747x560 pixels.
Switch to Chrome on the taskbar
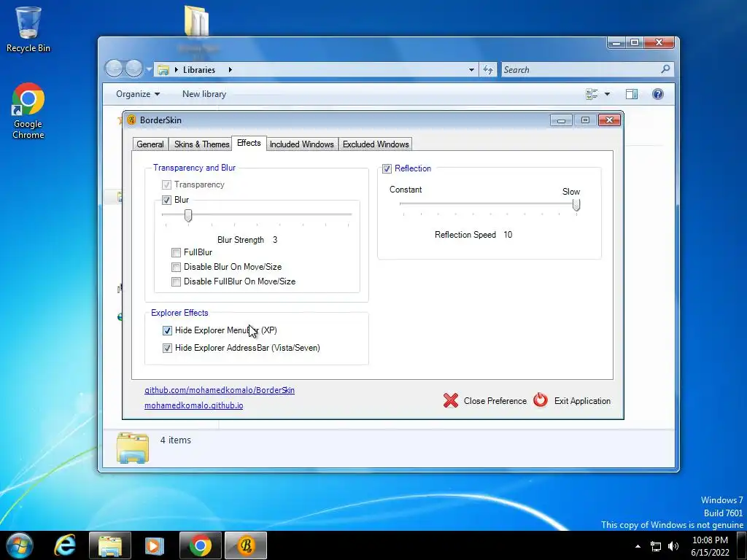[201, 545]
